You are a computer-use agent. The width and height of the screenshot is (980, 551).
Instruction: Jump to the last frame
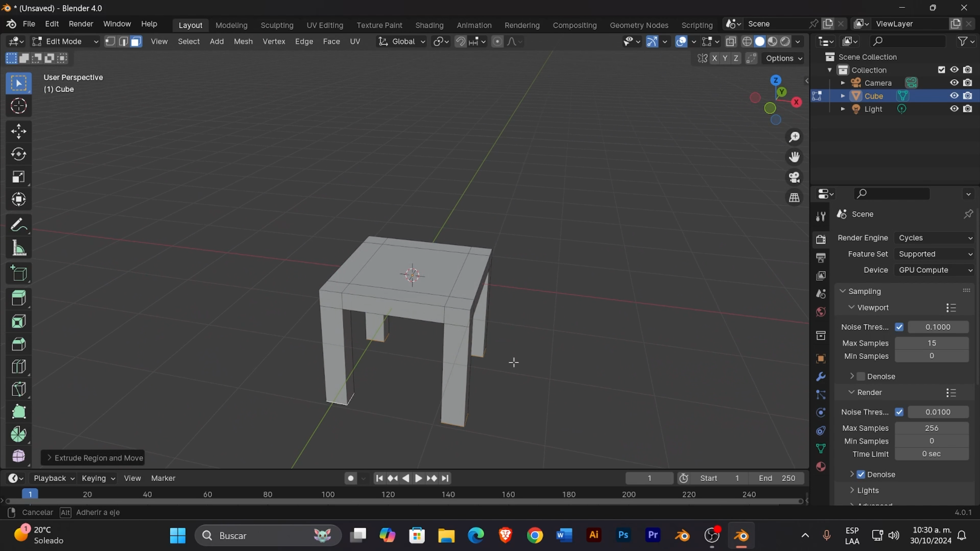click(445, 478)
